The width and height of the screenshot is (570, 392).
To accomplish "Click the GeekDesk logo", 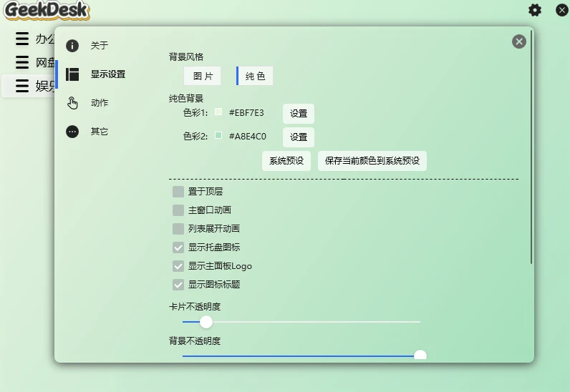I will [47, 10].
